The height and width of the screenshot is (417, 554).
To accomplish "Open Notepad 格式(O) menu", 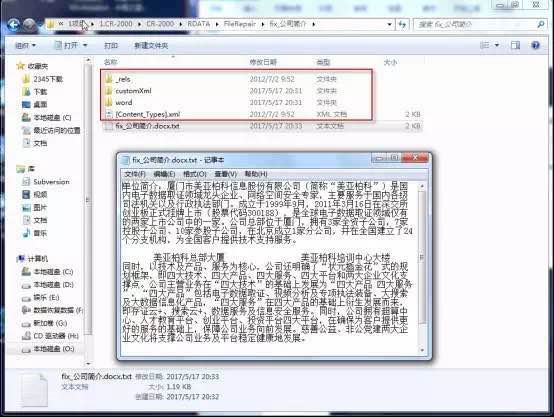I will pos(195,174).
